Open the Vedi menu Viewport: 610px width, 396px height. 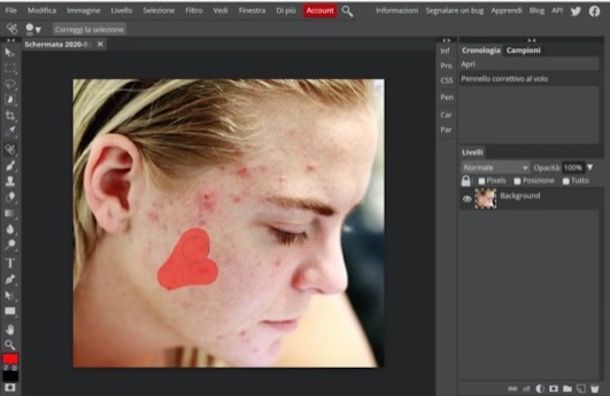click(220, 11)
